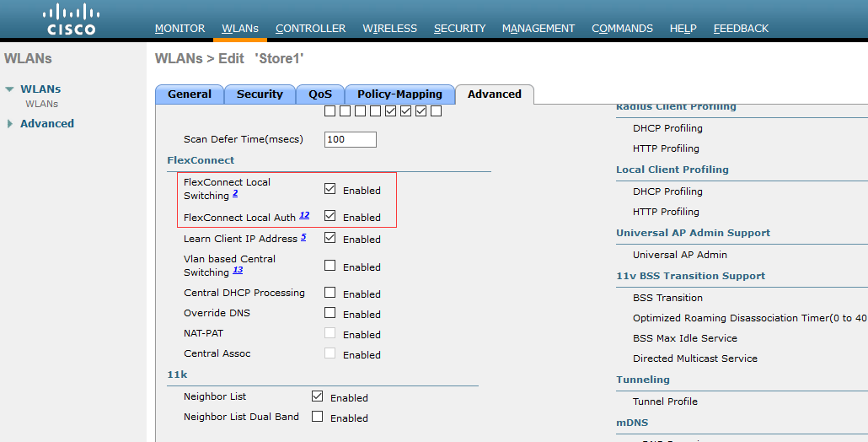Click the Scan Defer Time input field
The height and width of the screenshot is (442, 868).
351,139
